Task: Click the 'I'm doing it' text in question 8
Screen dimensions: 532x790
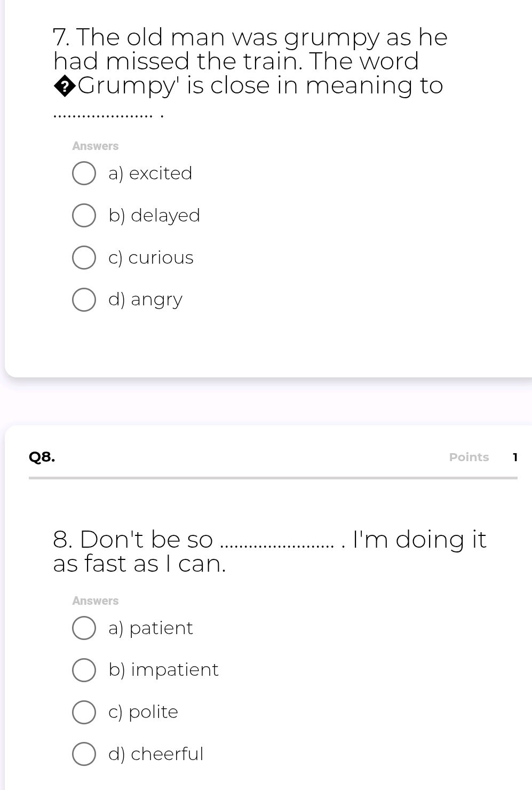Action: (x=420, y=539)
